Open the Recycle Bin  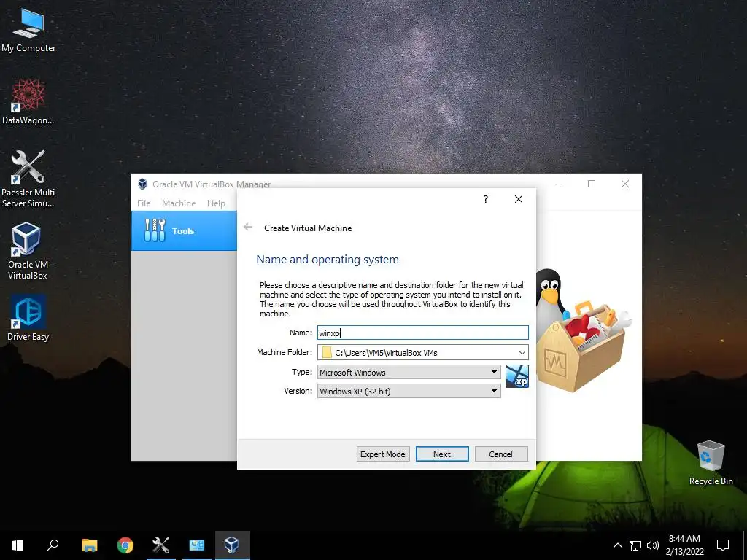tap(711, 463)
